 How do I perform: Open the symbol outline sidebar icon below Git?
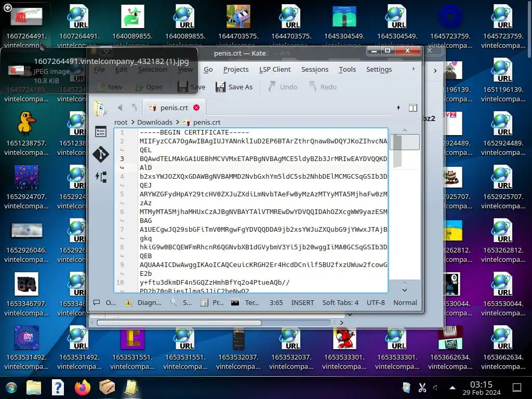click(101, 177)
